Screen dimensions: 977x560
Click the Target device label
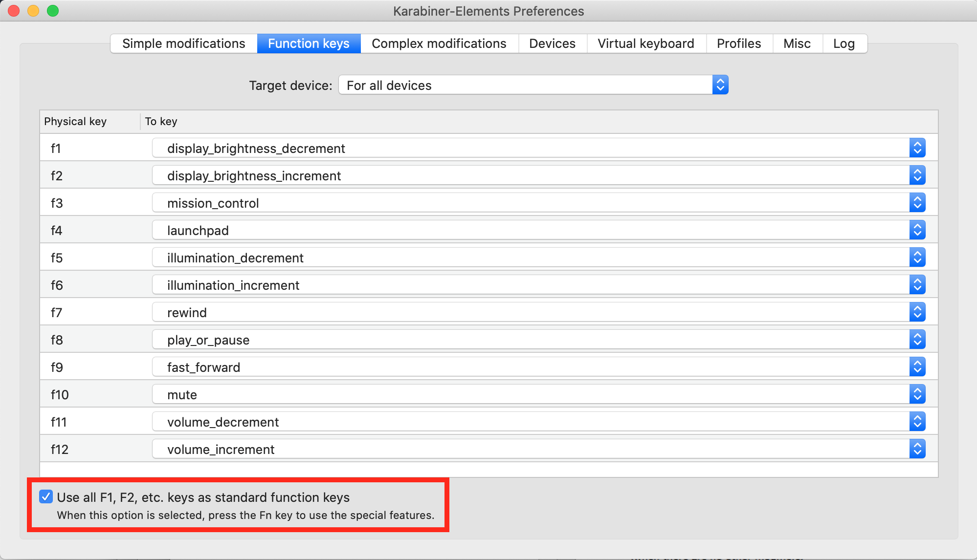pyautogui.click(x=290, y=86)
